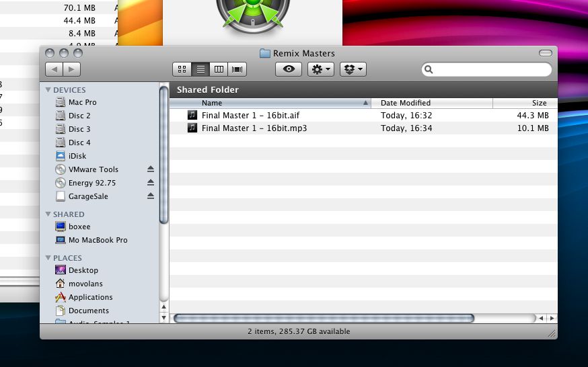Eject the GarageSale volume

pos(151,196)
